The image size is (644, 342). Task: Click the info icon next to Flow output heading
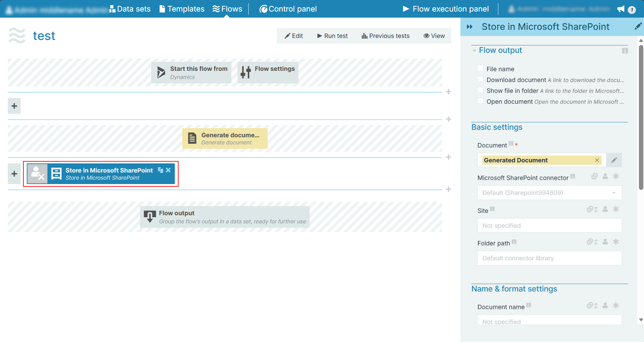click(625, 51)
